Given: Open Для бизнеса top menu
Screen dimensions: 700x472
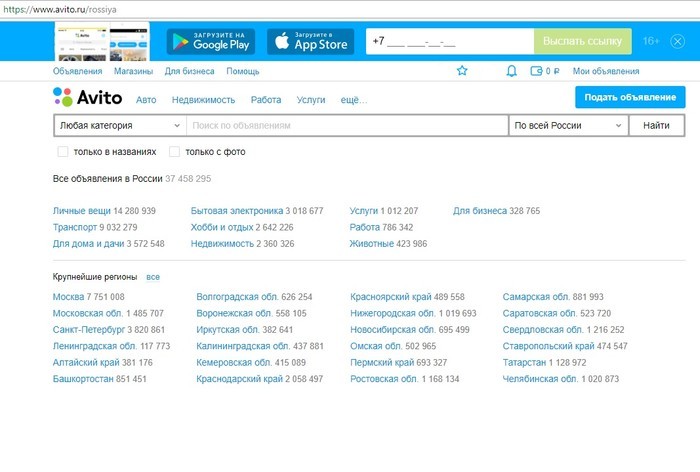Looking at the screenshot, I should (189, 71).
